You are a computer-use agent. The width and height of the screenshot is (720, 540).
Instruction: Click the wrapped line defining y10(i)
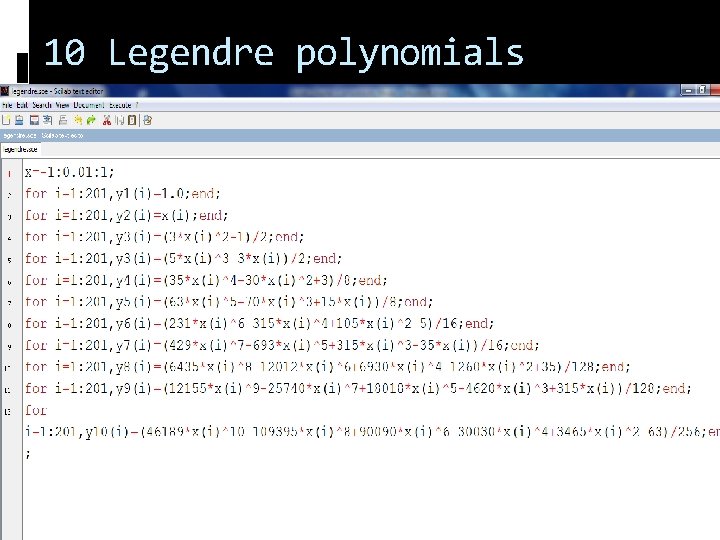[372, 432]
